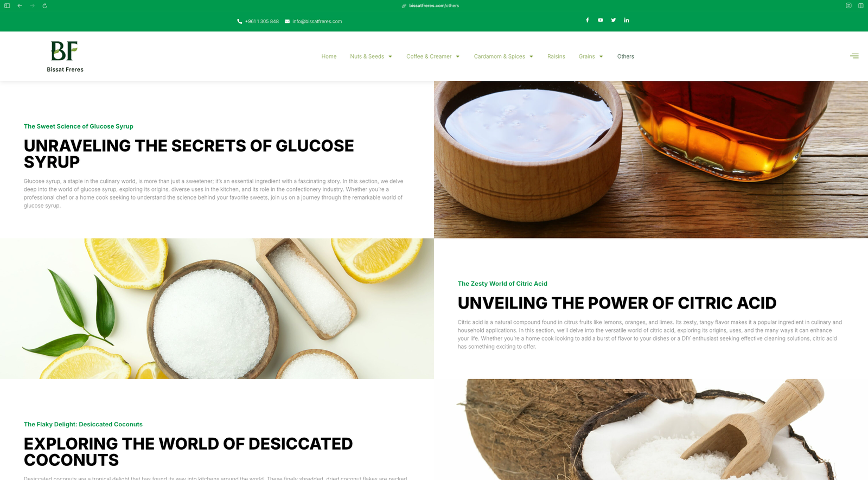Open the YouTube social icon
This screenshot has height=480, width=868.
600,20
